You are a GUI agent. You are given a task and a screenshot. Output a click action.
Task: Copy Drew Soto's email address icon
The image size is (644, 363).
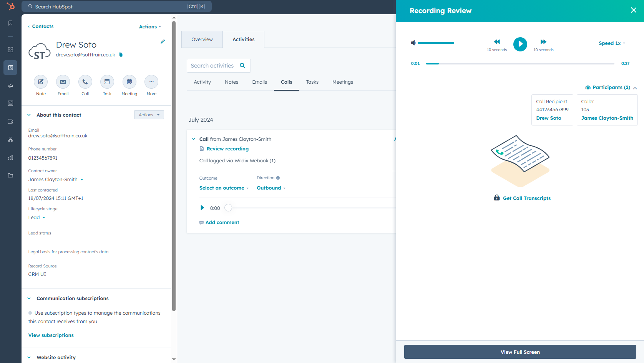[121, 54]
